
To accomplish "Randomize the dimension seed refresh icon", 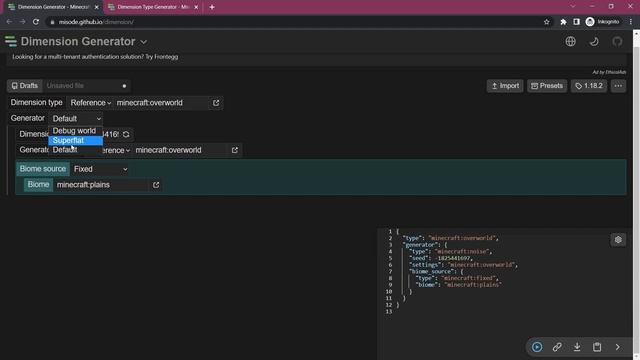I will [x=126, y=134].
